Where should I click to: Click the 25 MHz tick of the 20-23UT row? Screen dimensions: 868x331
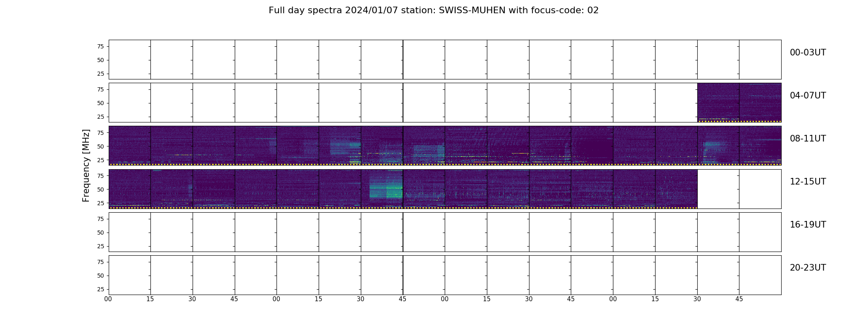pyautogui.click(x=100, y=289)
